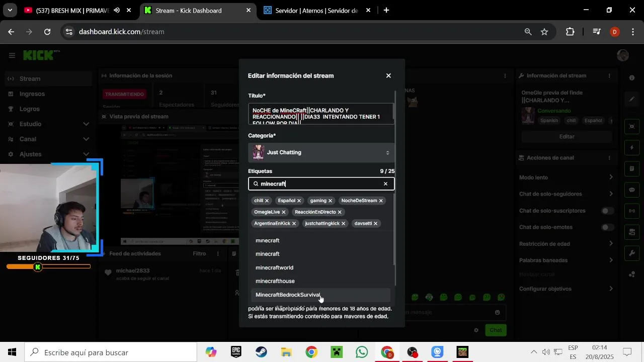Open Epic Games Launcher from taskbar

[x=236, y=352]
